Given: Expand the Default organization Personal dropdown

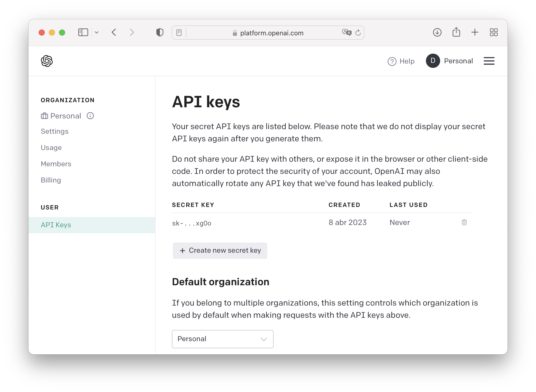Looking at the screenshot, I should pyautogui.click(x=222, y=339).
